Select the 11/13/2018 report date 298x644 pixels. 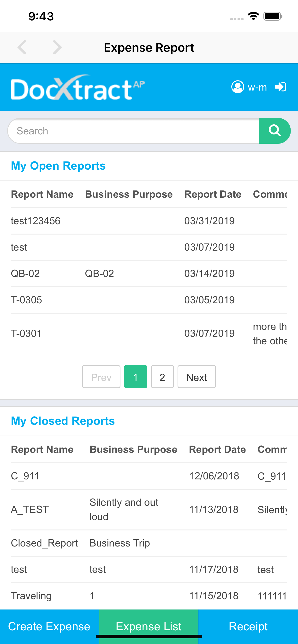click(x=214, y=510)
